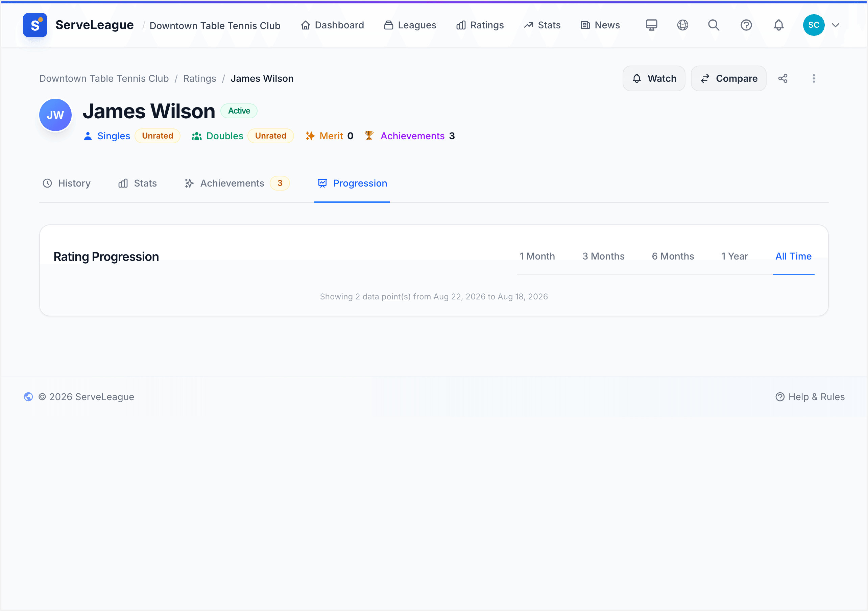Screen dimensions: 868x611
Task: Click the Watch button
Action: pos(654,78)
